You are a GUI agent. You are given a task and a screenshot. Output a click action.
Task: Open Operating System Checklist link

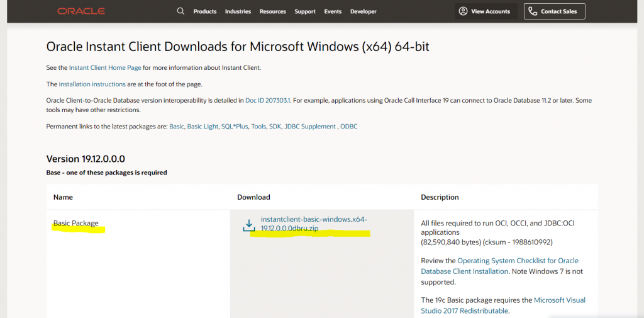[517, 261]
